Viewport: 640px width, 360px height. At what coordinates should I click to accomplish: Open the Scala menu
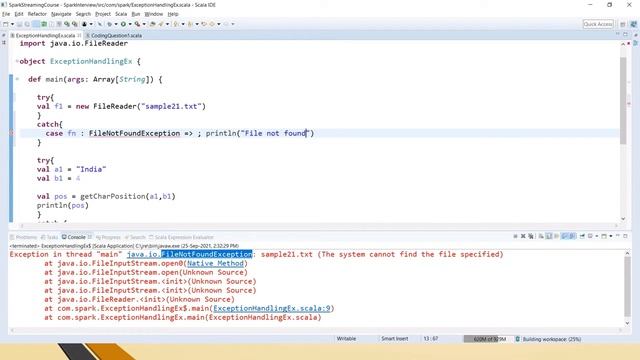(x=121, y=14)
